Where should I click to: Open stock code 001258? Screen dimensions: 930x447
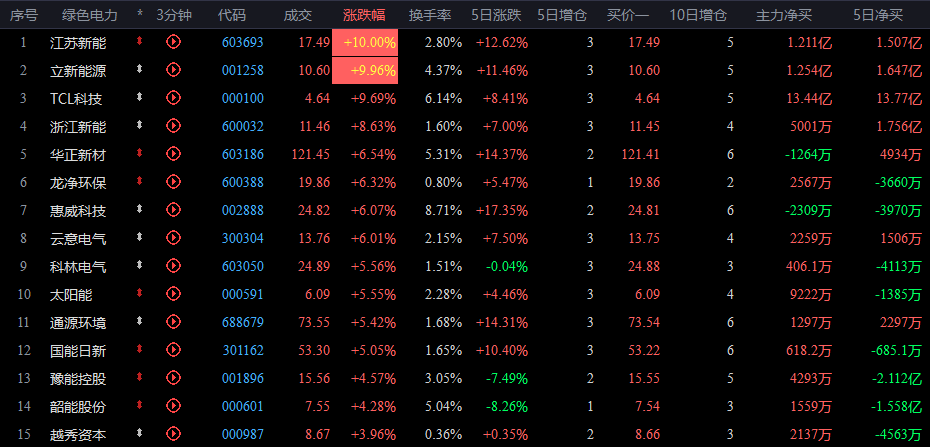click(x=243, y=71)
